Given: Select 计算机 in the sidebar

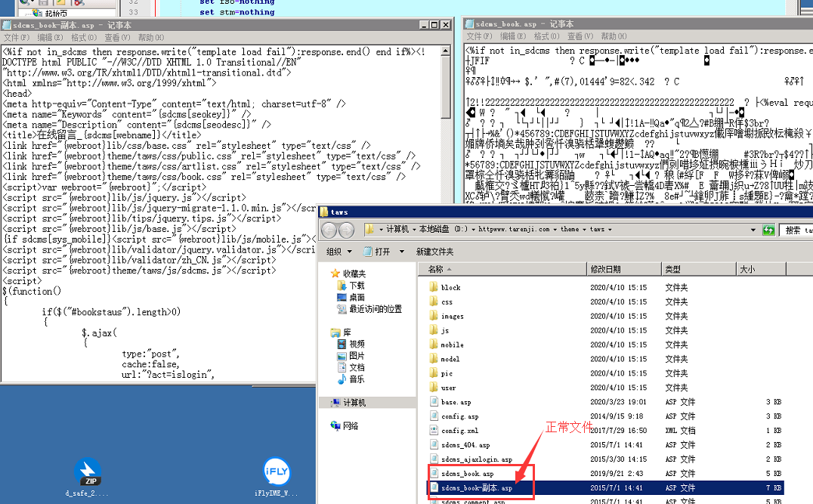Looking at the screenshot, I should click(354, 403).
